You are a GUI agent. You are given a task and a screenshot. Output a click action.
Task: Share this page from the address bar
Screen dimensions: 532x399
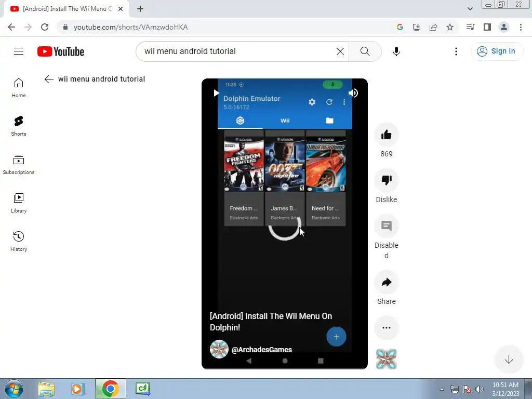[433, 27]
